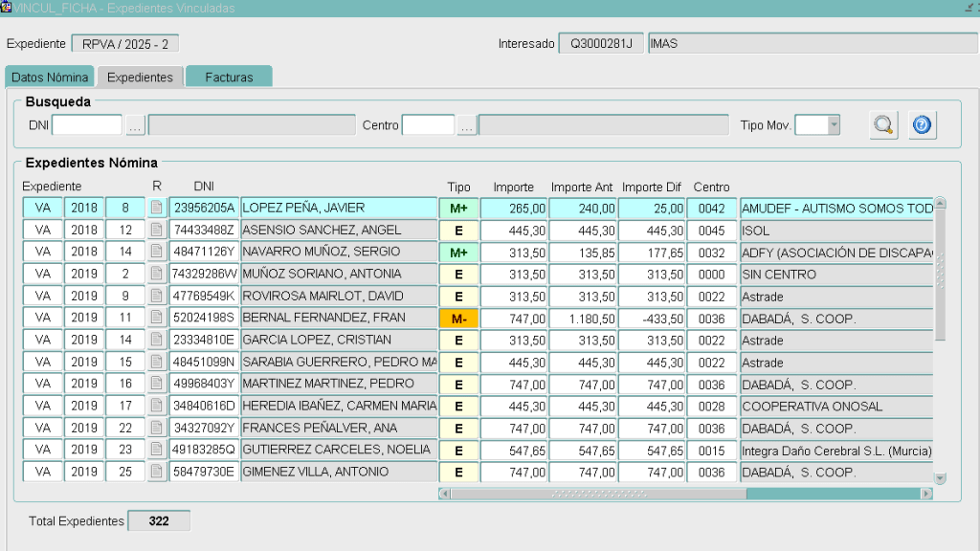Click document icon in NAVARRO MUÑOZ, SERGIO row
This screenshot has height=551, width=980.
(157, 252)
